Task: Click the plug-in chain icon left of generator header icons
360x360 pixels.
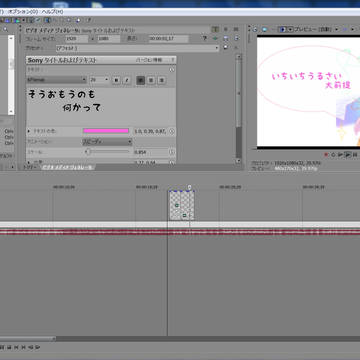Action: coord(216,30)
